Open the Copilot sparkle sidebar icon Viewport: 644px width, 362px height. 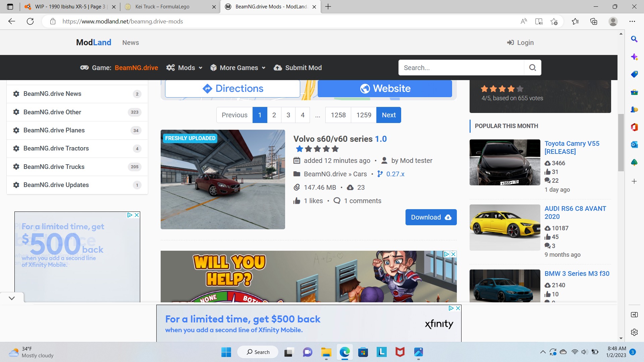coord(634,57)
